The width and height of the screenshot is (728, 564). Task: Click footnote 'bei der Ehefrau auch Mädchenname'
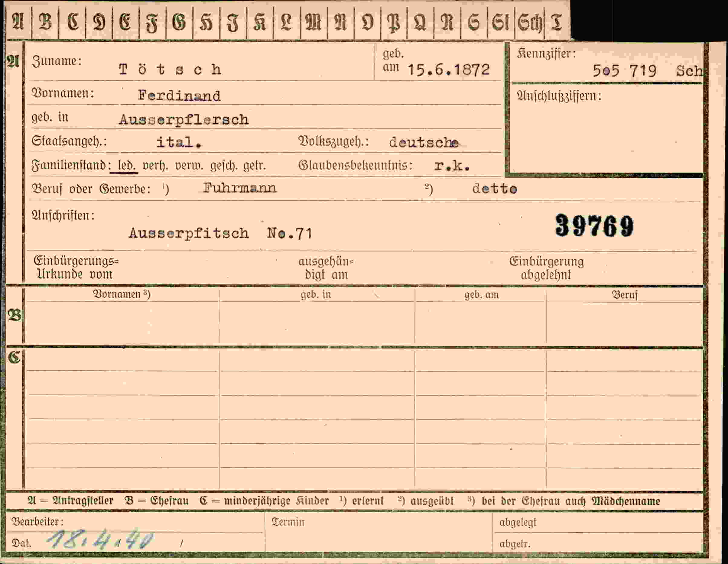click(571, 501)
